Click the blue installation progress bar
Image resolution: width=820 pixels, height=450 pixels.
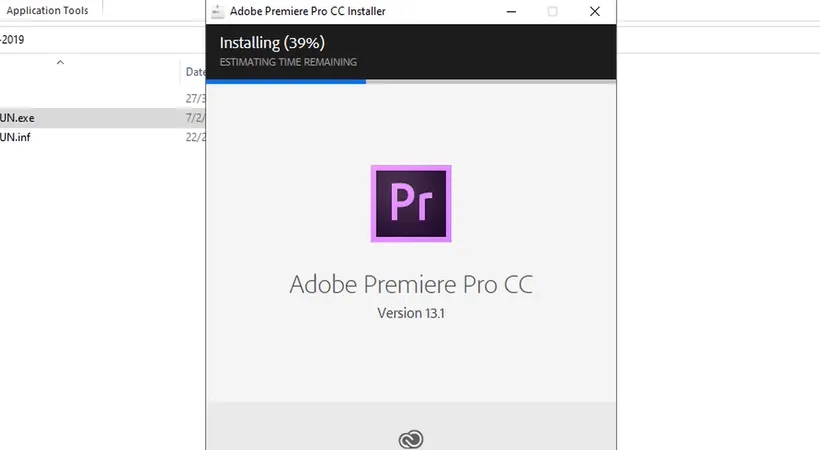click(285, 81)
